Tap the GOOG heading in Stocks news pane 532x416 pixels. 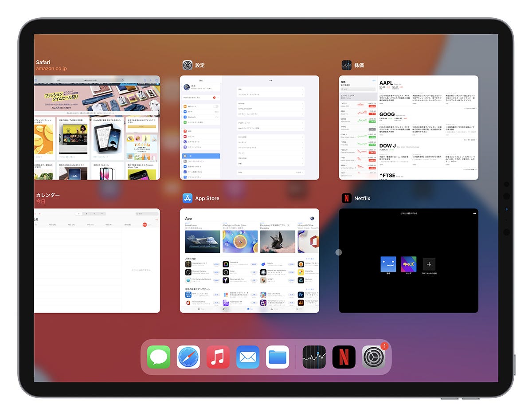click(x=387, y=114)
